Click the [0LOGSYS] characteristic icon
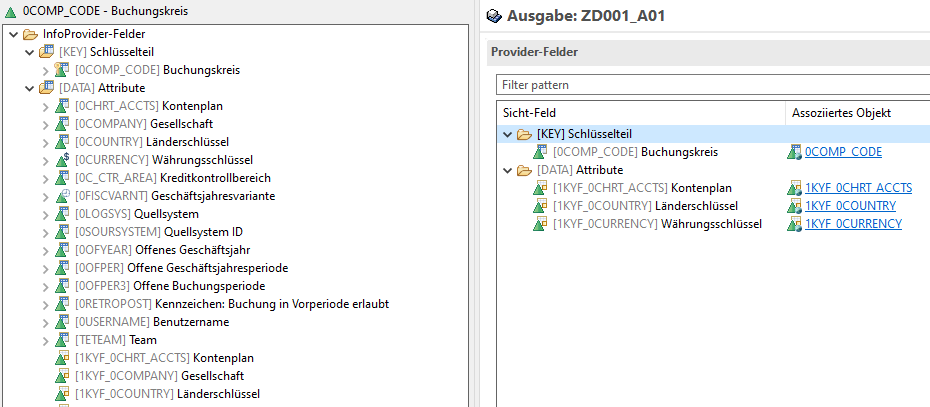The image size is (930, 407). tap(62, 214)
